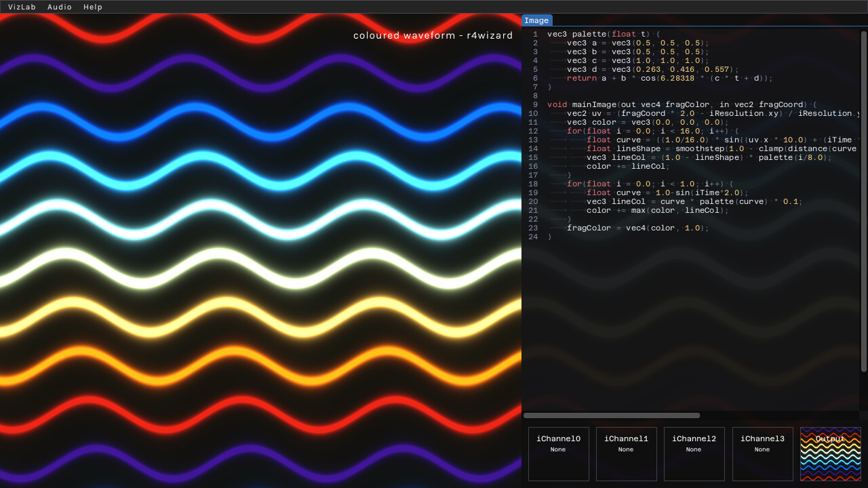Viewport: 868px width, 488px height.
Task: Assign a source to iChannel2
Action: pos(694,453)
